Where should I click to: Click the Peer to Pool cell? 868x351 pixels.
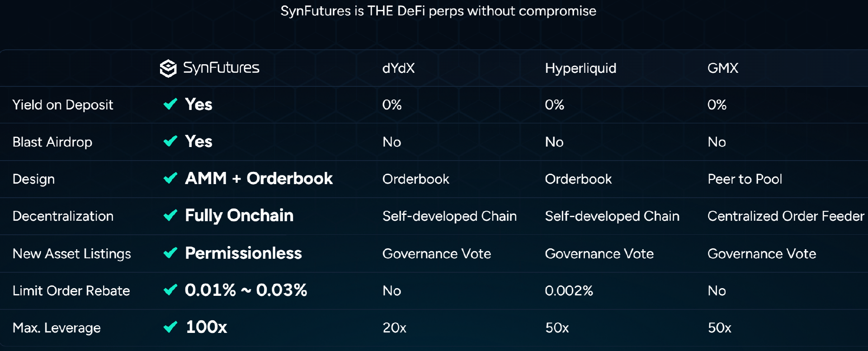pos(745,179)
